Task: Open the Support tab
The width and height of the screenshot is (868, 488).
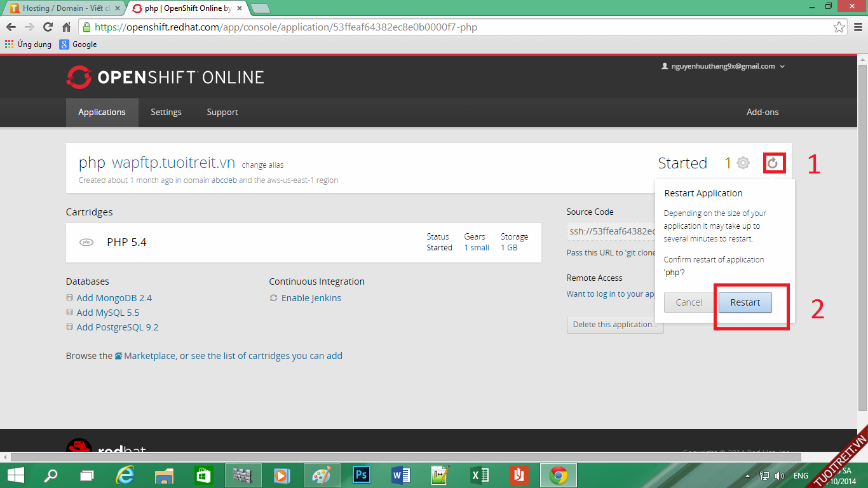Action: (222, 112)
